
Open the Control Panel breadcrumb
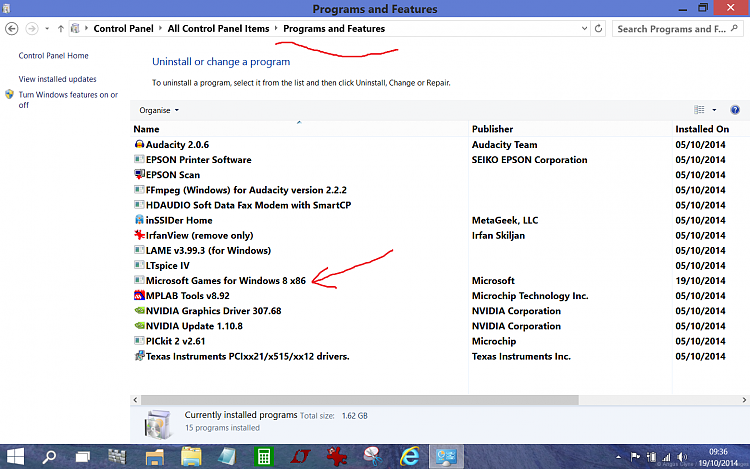[123, 29]
